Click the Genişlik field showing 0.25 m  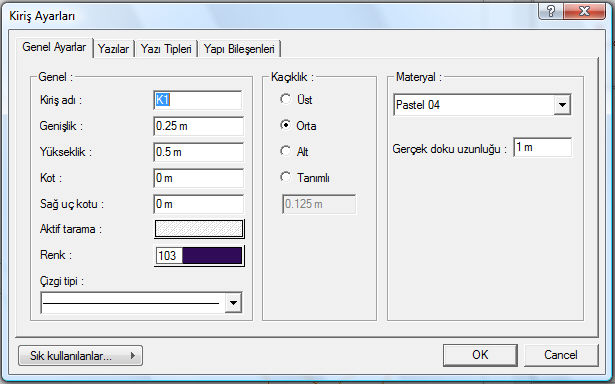198,126
